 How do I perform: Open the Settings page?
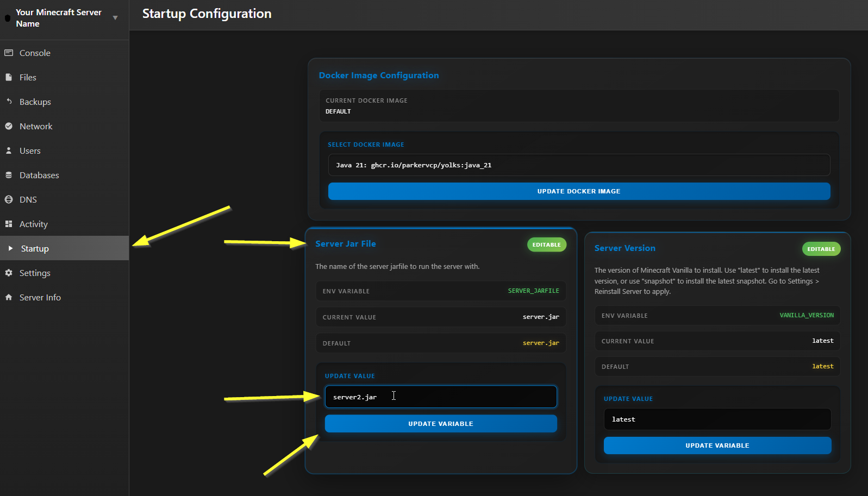[x=64, y=273]
